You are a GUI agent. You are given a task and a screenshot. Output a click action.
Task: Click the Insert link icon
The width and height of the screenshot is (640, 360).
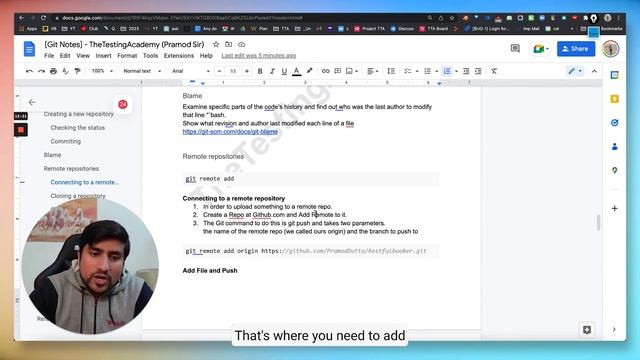[x=325, y=71]
